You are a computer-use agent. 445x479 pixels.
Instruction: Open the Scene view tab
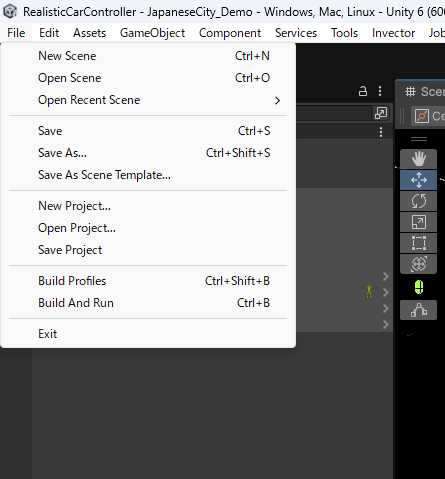(424, 91)
